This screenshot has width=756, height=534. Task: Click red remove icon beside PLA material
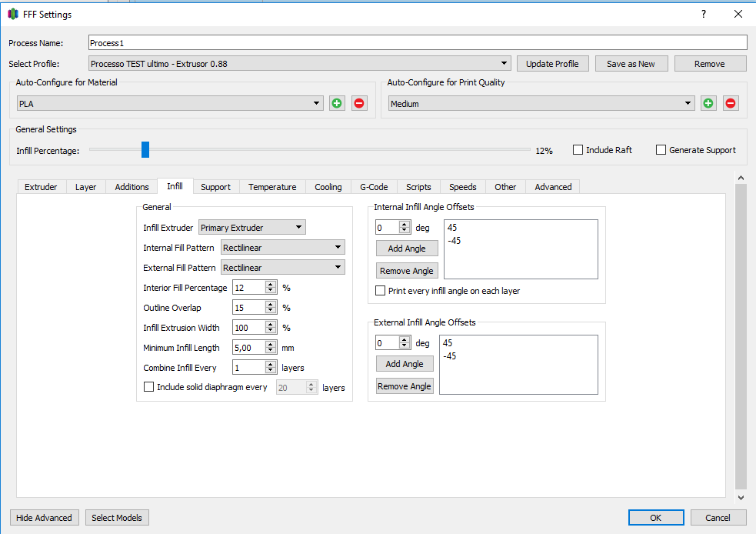point(359,103)
